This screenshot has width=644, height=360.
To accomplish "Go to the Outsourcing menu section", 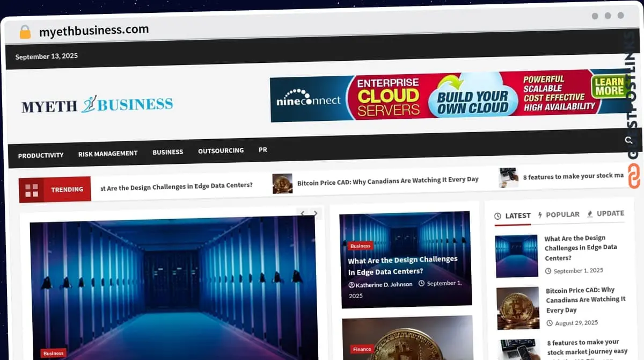I will pyautogui.click(x=221, y=150).
